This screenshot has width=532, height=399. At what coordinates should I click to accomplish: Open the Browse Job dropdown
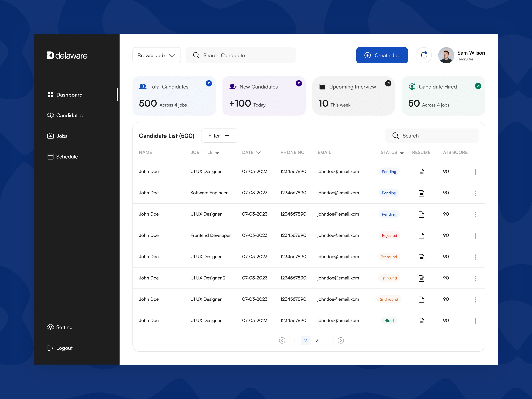(x=156, y=55)
